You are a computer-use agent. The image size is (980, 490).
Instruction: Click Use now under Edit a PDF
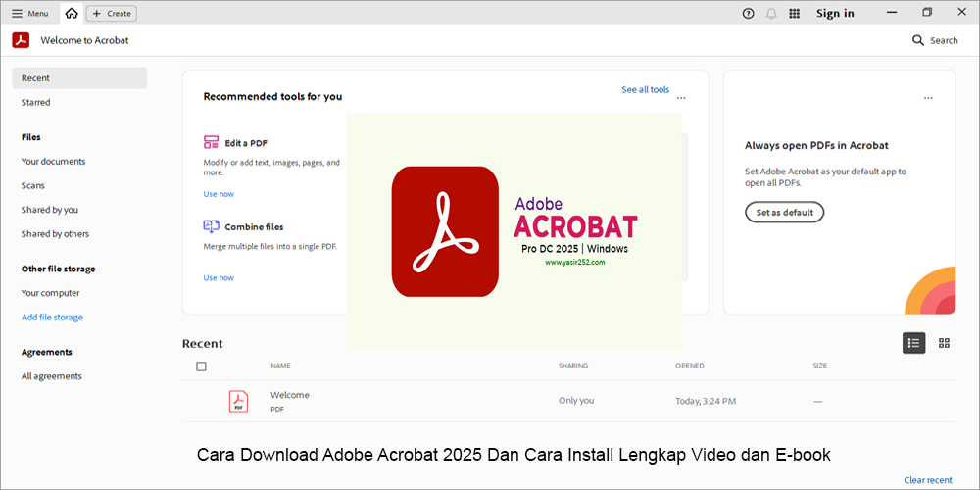click(x=219, y=194)
